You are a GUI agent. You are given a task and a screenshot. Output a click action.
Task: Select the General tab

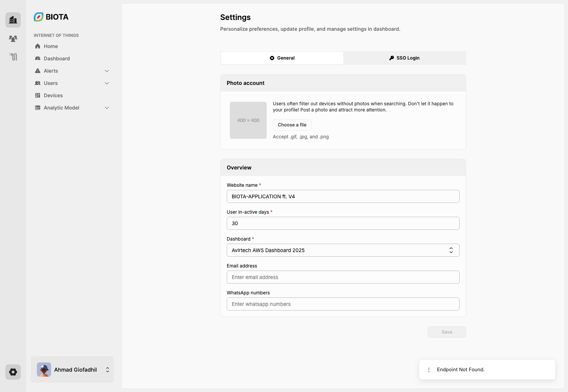[282, 58]
